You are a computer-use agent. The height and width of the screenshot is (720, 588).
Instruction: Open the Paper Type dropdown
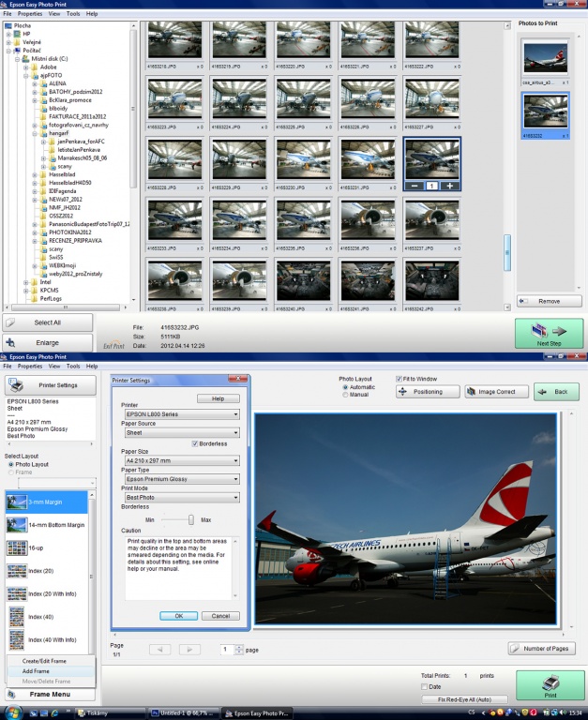[x=182, y=479]
